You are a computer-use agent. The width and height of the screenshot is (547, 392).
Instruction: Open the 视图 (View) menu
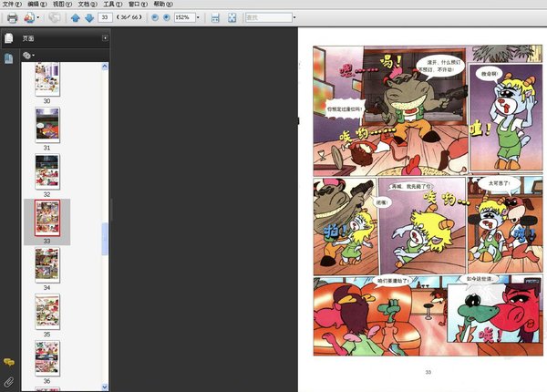click(62, 4)
